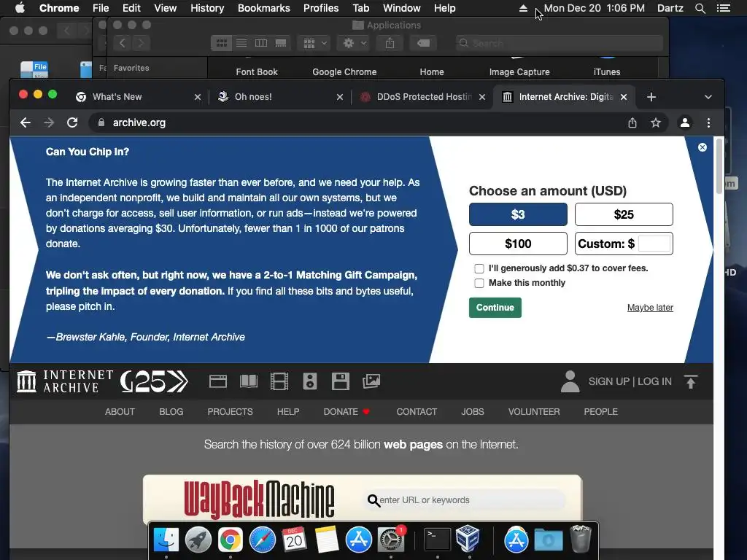Expand Chrome's tab search chevron
Image resolution: width=747 pixels, height=560 pixels.
[x=708, y=97]
